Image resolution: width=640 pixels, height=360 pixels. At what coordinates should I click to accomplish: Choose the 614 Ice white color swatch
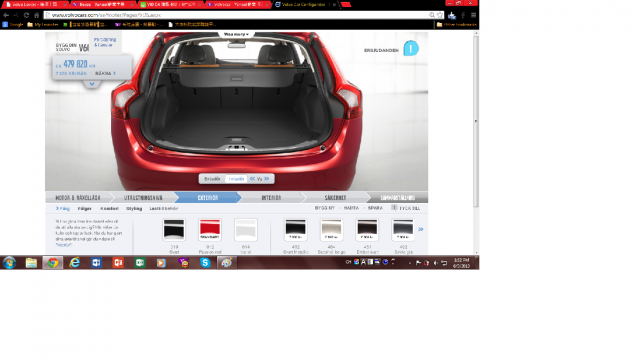click(246, 230)
